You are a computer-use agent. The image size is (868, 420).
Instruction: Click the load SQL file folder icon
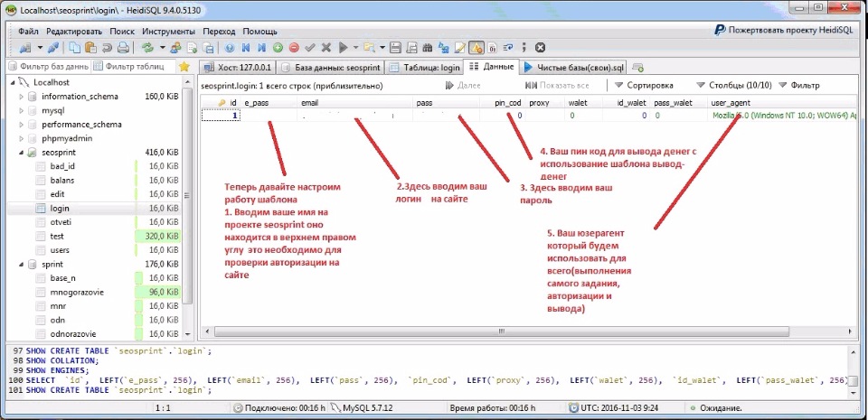369,48
